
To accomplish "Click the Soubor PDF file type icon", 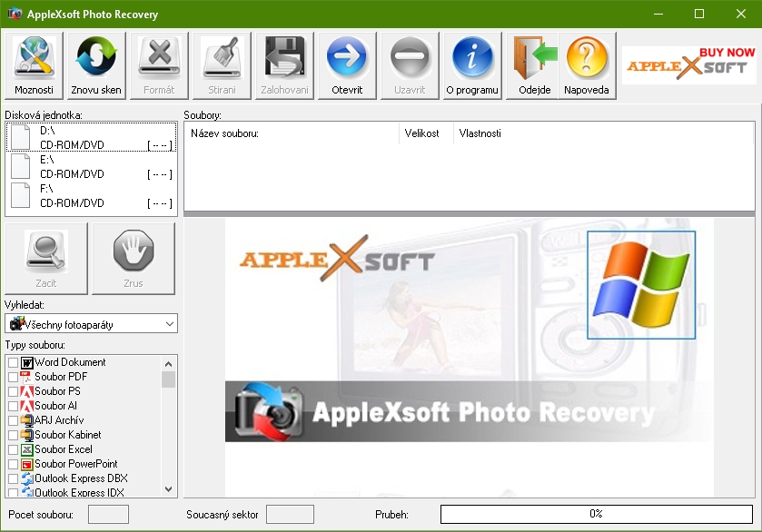I will 26,377.
